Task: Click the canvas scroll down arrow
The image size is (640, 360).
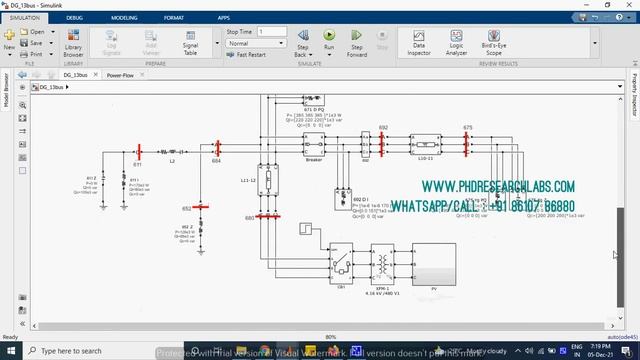Action: point(620,318)
